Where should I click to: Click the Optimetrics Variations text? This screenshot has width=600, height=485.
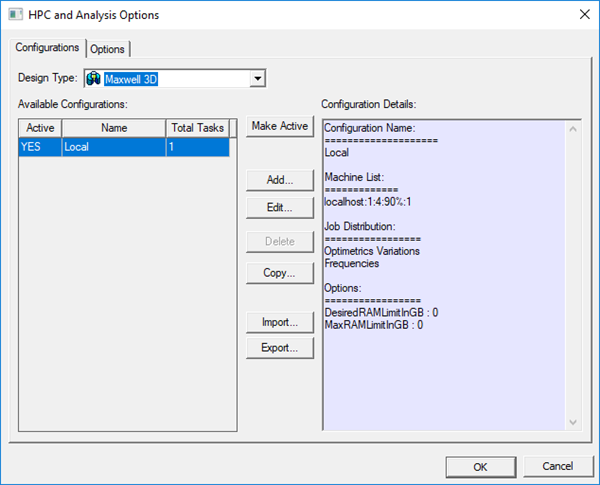point(372,251)
